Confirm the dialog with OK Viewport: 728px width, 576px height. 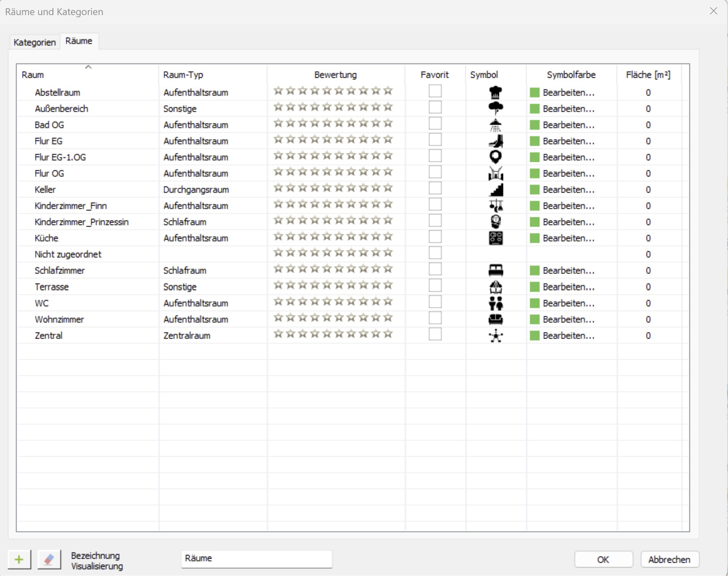click(x=603, y=559)
